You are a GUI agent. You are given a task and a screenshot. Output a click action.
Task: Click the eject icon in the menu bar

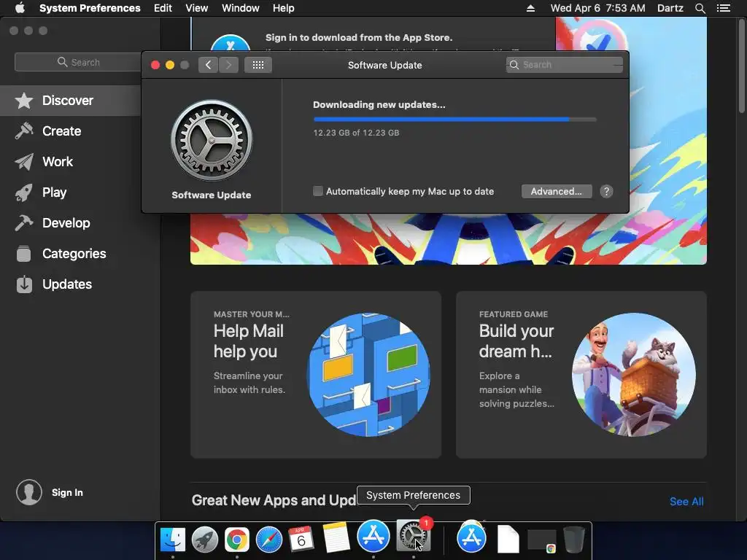(x=530, y=8)
